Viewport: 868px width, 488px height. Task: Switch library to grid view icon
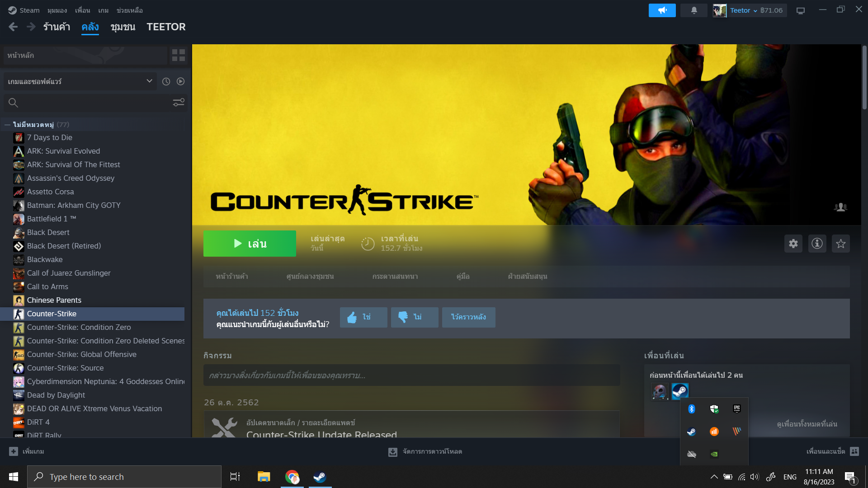[179, 55]
